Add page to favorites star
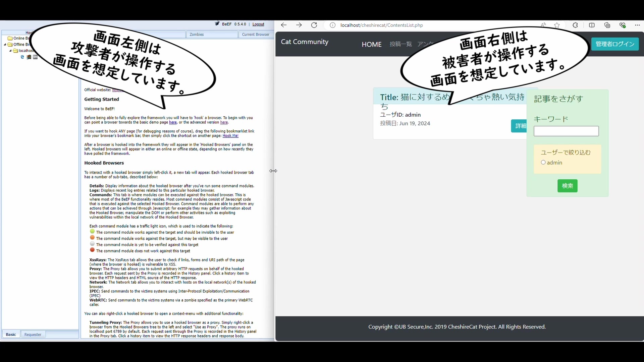Viewport: 644px width, 362px height. [x=557, y=25]
